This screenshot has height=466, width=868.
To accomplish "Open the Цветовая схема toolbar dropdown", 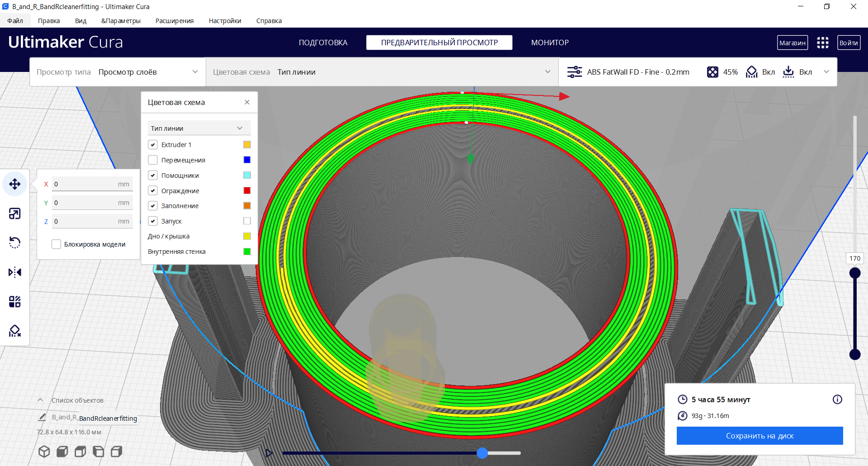I will click(x=382, y=72).
